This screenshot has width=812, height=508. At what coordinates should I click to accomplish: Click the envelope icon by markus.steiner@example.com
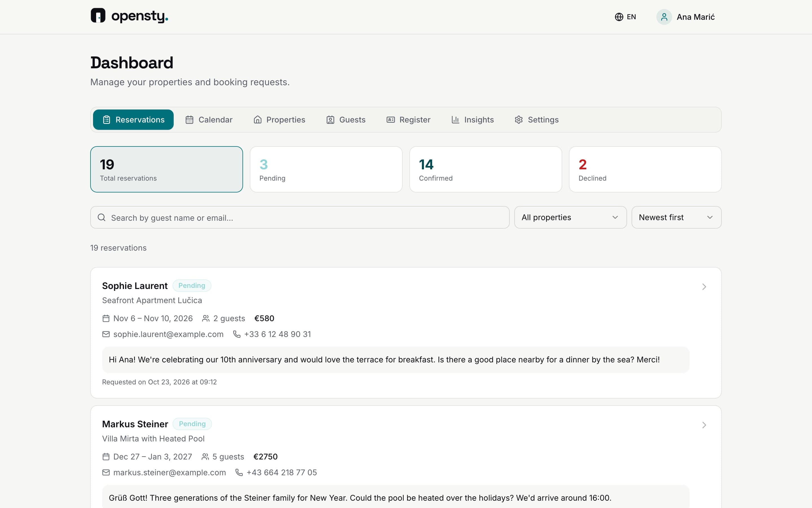pos(106,472)
